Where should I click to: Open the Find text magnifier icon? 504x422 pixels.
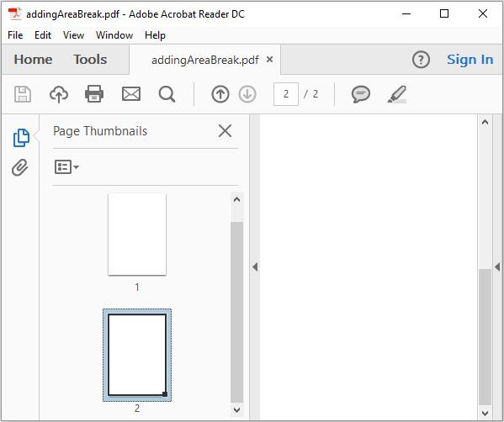pyautogui.click(x=167, y=94)
